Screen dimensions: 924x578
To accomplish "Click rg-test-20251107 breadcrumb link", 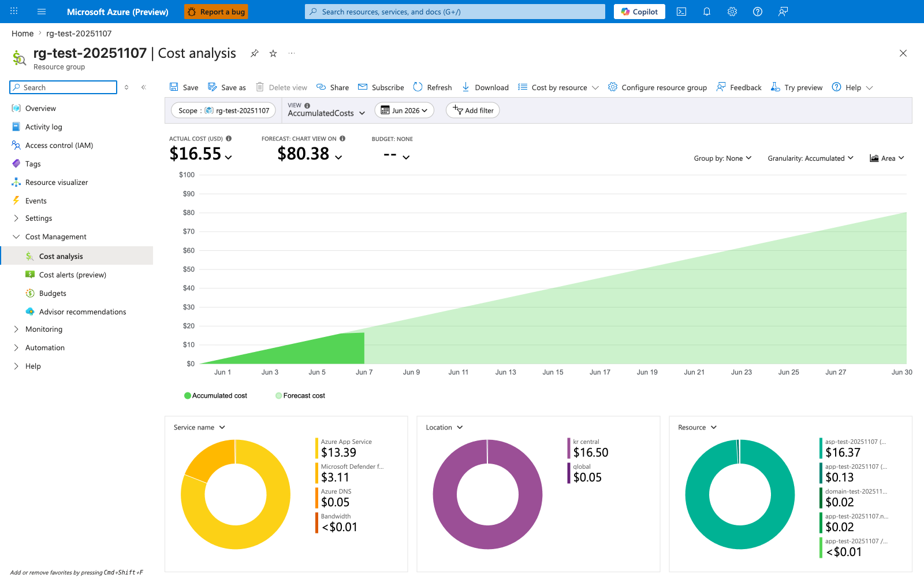I will click(x=79, y=34).
